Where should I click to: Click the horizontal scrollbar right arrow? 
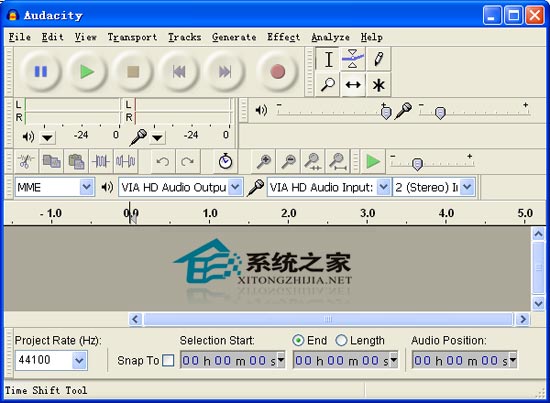coord(523,319)
